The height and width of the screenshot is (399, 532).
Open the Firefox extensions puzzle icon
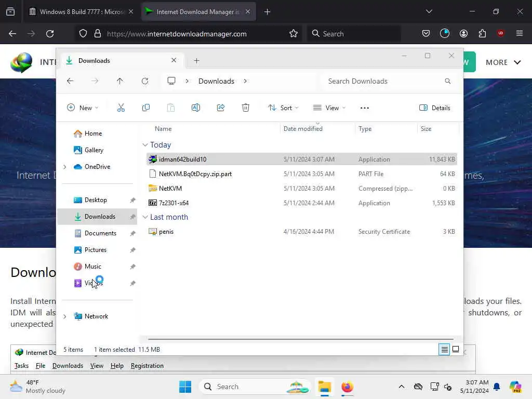coord(482,33)
